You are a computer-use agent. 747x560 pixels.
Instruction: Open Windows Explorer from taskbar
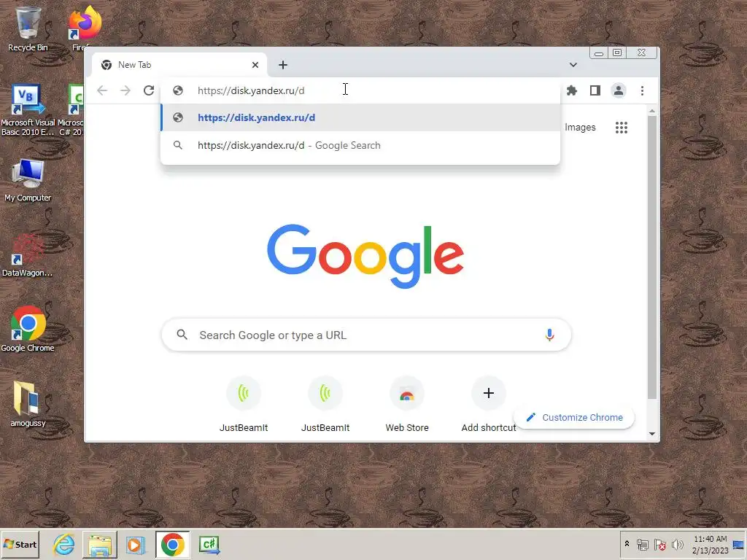coord(99,544)
